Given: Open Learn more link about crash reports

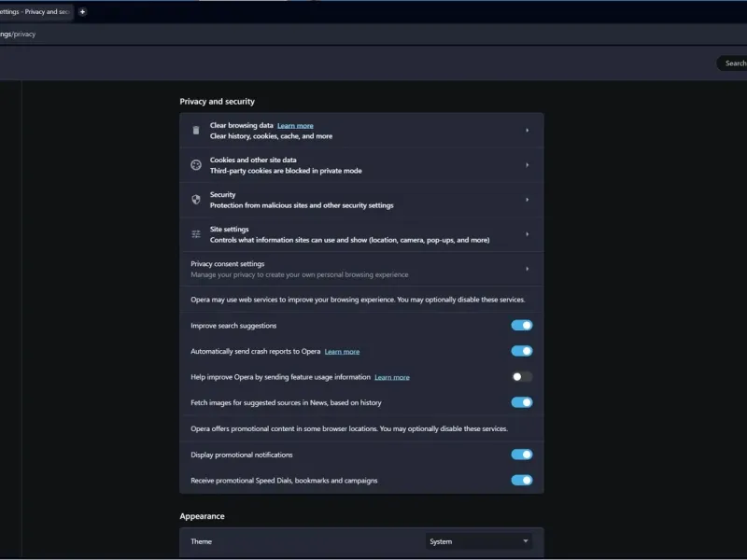Looking at the screenshot, I should click(x=342, y=352).
